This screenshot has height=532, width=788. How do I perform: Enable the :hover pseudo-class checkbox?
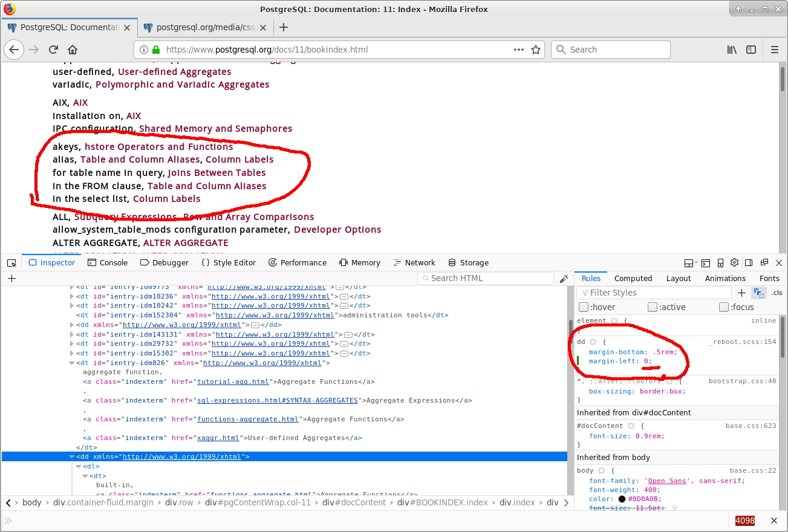point(584,307)
